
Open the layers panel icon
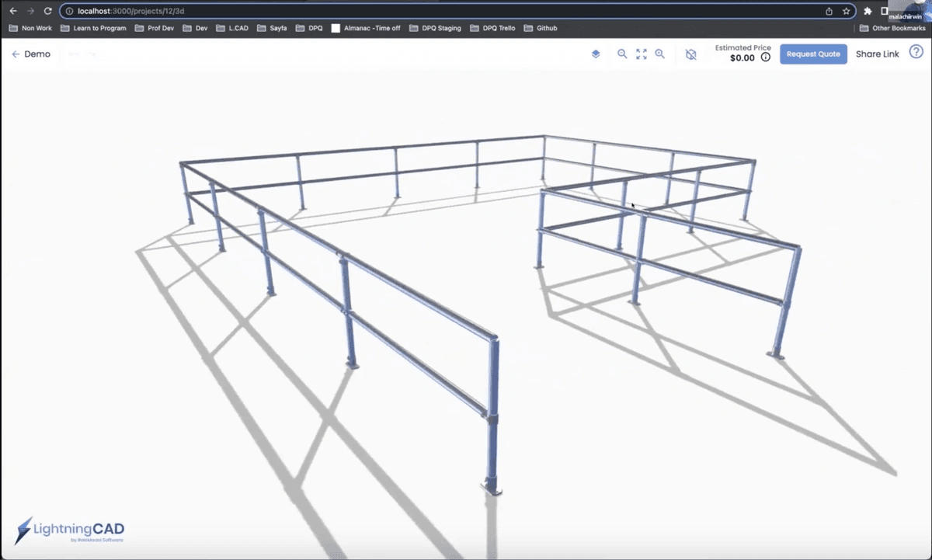[596, 54]
